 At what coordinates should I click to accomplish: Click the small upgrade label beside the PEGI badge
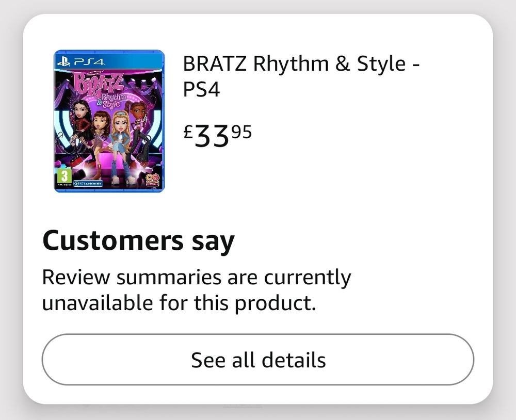pyautogui.click(x=88, y=183)
